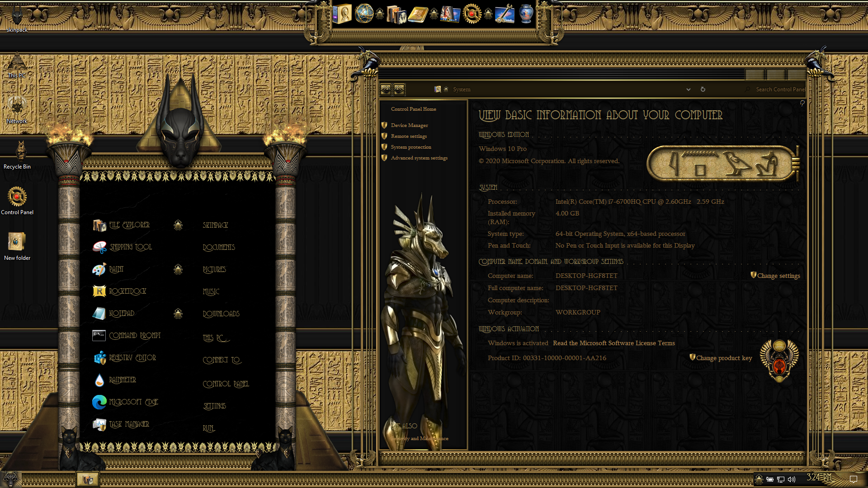Open the book stack libraries dock icon
This screenshot has height=488, width=868.
coord(396,14)
